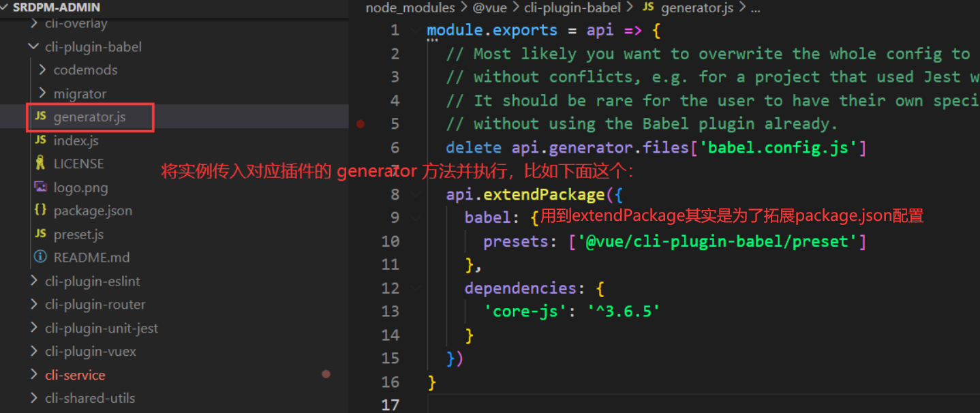
Task: Click the module.exports text on line 1
Action: [492, 31]
